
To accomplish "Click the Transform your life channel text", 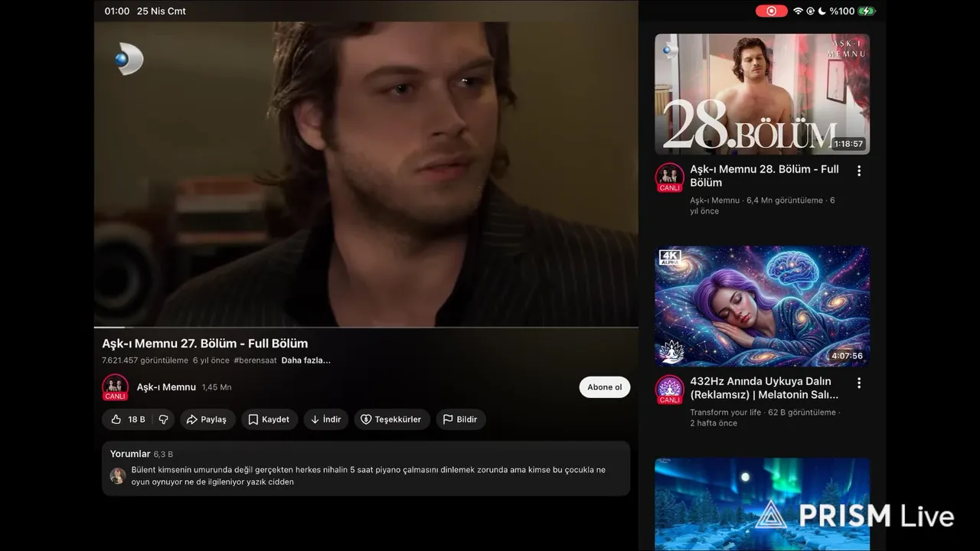I will pos(725,412).
